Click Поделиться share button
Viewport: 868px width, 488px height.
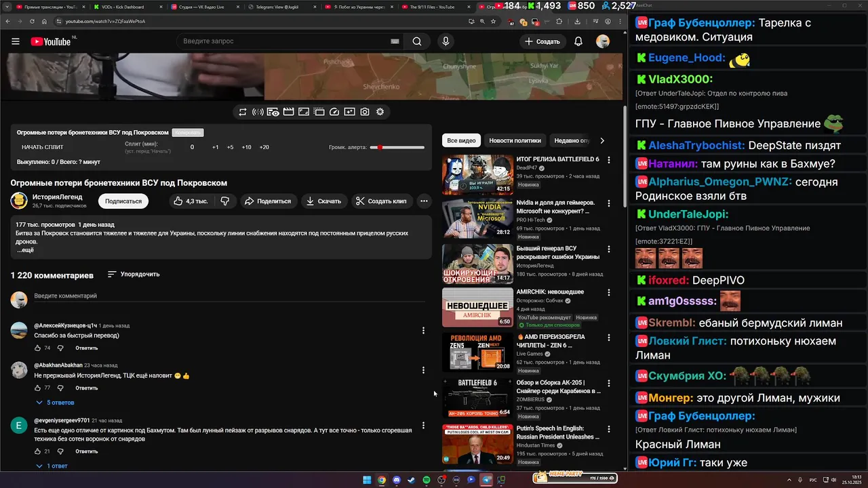click(x=268, y=201)
